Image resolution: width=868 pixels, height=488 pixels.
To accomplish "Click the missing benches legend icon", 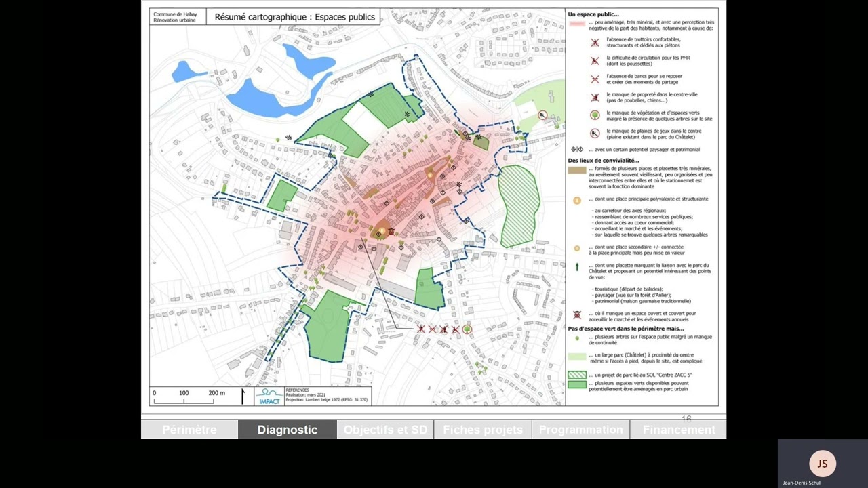I will [x=595, y=79].
